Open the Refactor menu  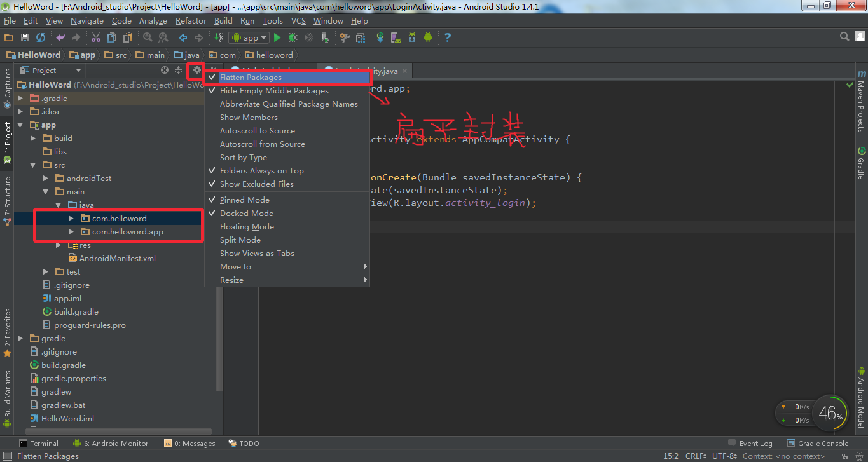pos(191,21)
